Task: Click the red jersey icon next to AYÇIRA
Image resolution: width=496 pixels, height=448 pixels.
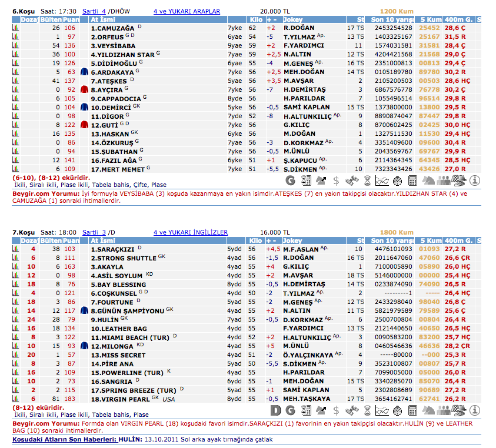Action: (x=84, y=90)
